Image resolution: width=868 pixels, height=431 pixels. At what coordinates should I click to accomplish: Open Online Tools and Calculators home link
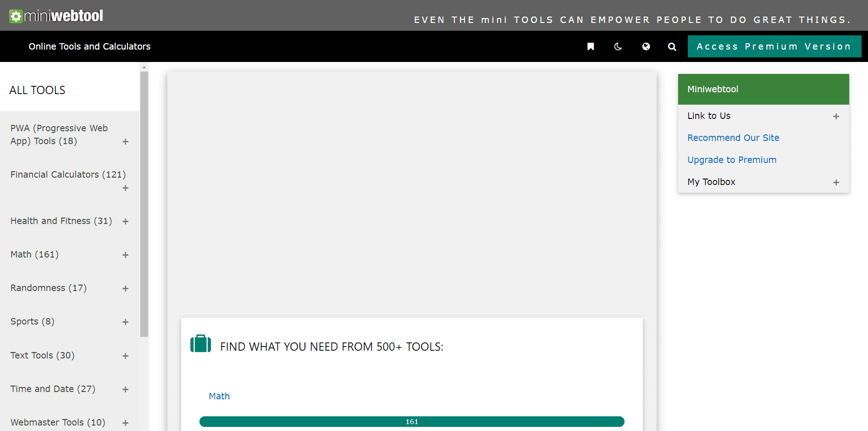(89, 46)
